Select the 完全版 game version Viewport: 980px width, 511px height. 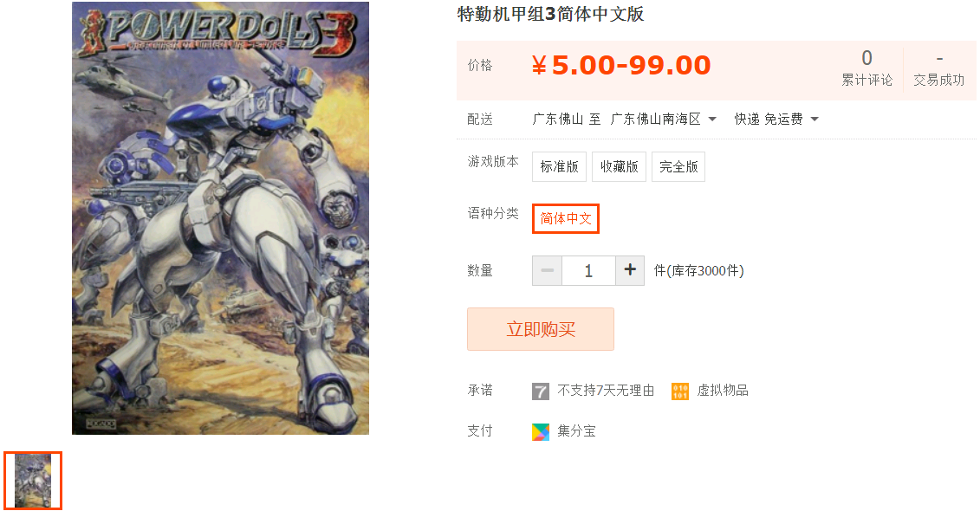(x=678, y=167)
